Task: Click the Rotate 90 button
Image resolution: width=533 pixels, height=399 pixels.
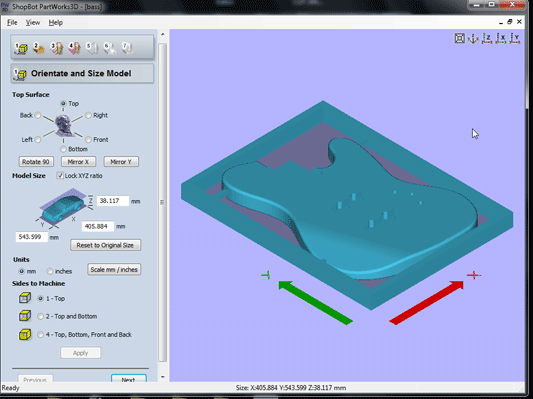Action: pos(36,162)
